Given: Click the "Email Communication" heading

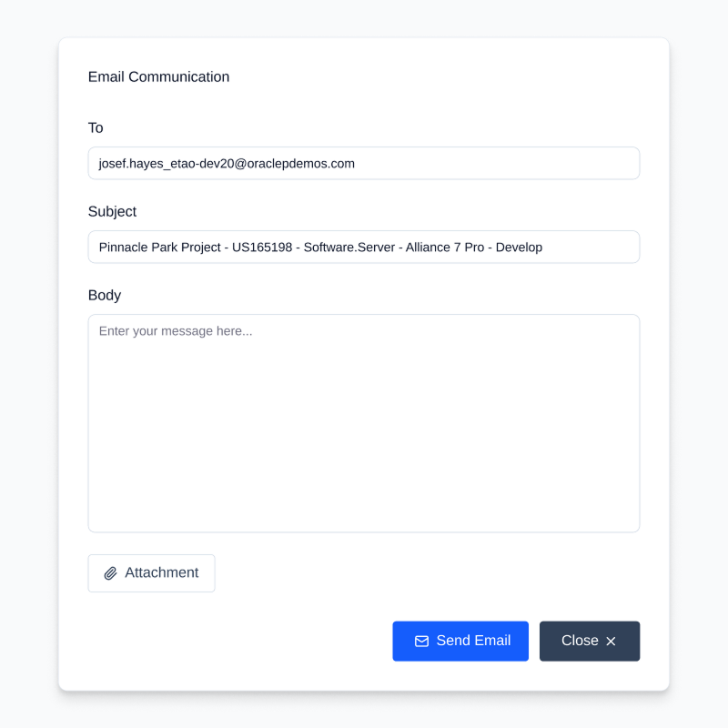Looking at the screenshot, I should point(158,77).
